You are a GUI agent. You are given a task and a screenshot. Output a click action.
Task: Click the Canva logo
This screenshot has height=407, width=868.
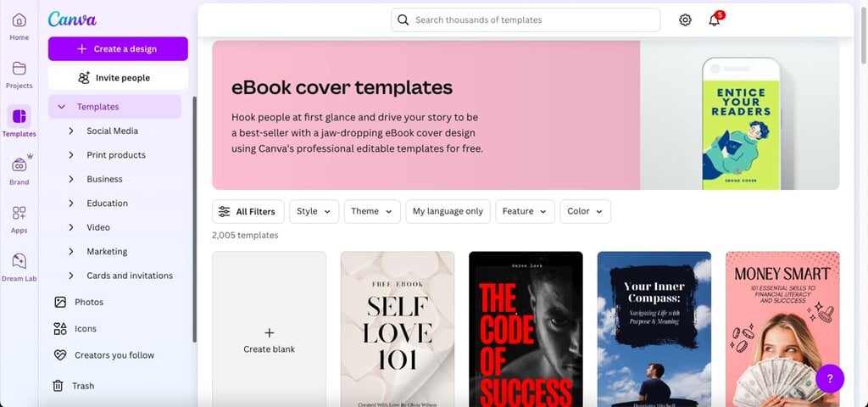(x=72, y=20)
